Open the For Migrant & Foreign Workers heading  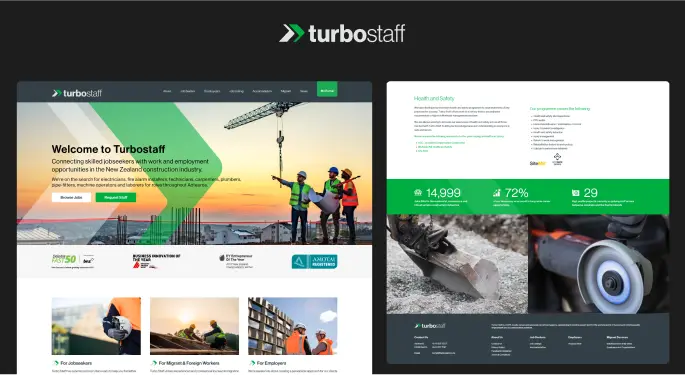189,363
